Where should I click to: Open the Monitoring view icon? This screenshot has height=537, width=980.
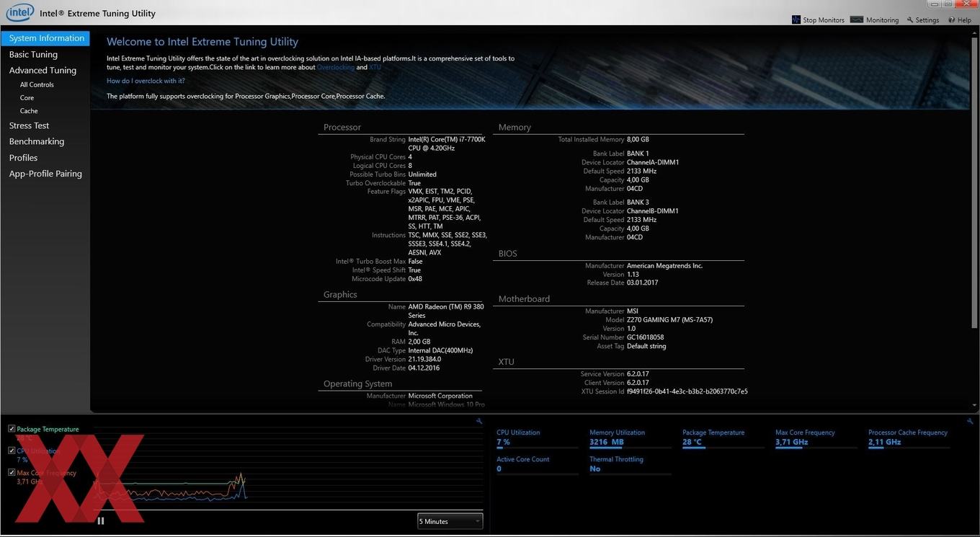(856, 19)
